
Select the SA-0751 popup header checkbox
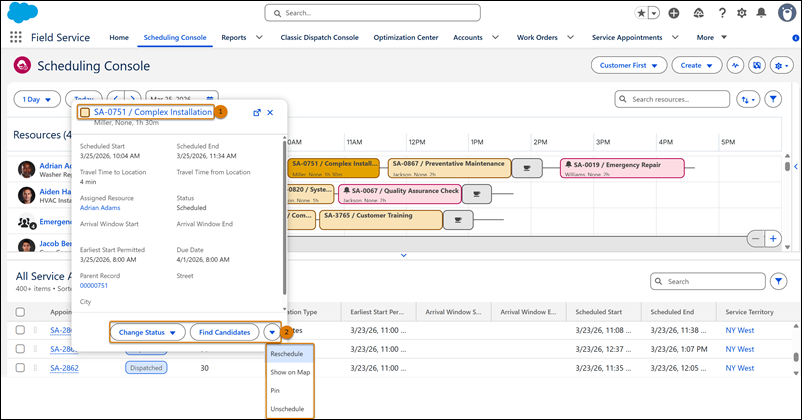pyautogui.click(x=85, y=112)
